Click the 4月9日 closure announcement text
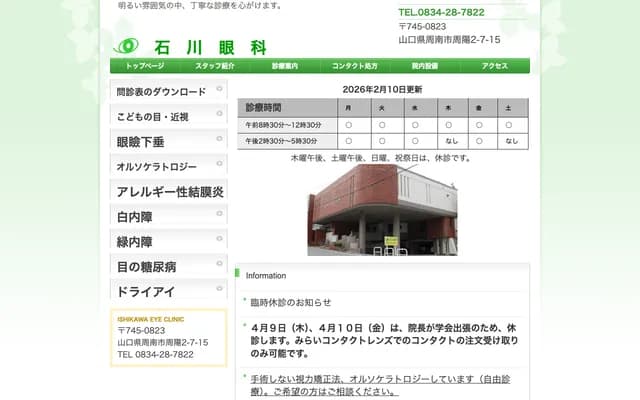The image size is (640, 400). click(384, 340)
